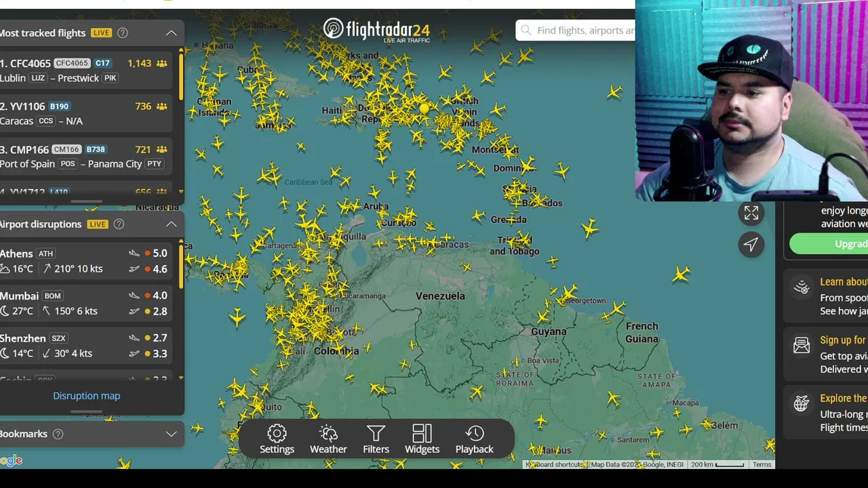Click the yellow highlighted aircraft near Puerto Rico
This screenshot has height=488, width=868.
425,108
